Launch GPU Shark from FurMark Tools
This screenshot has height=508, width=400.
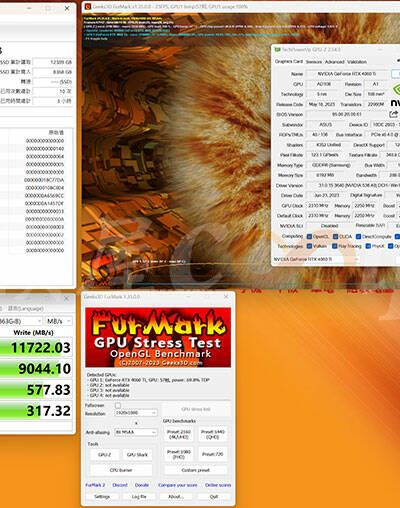pos(137,455)
